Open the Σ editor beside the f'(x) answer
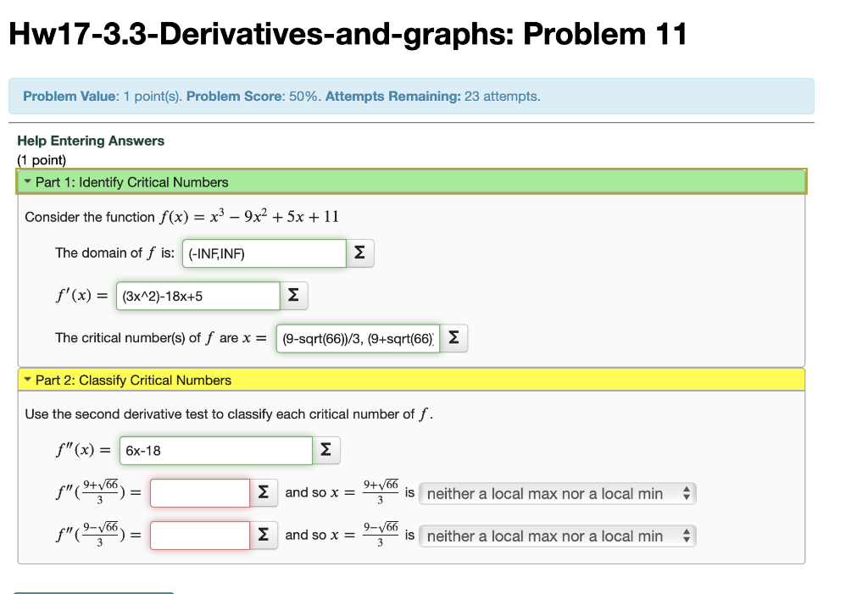 (x=293, y=295)
